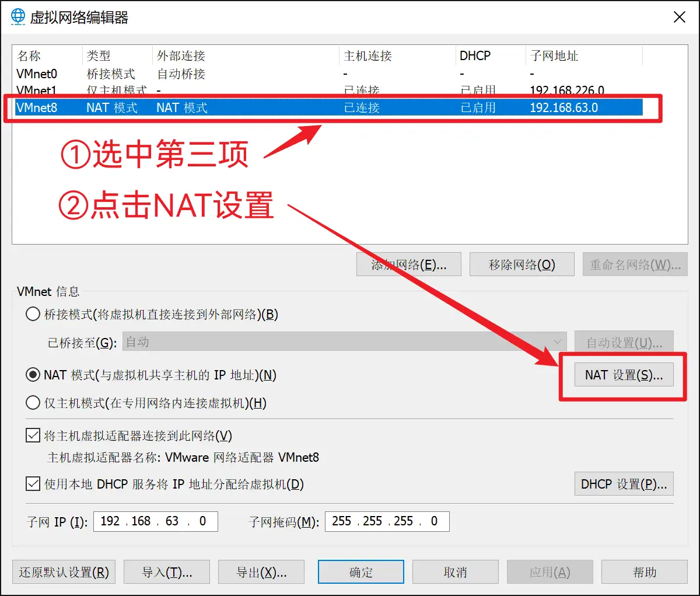Click the 移除网络 button
This screenshot has width=700, height=596.
pyautogui.click(x=521, y=265)
